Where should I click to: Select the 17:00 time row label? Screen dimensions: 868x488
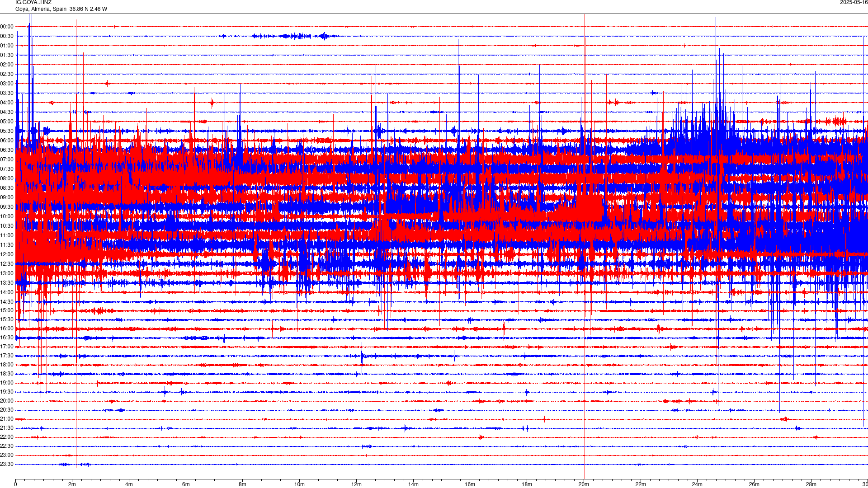[7, 347]
